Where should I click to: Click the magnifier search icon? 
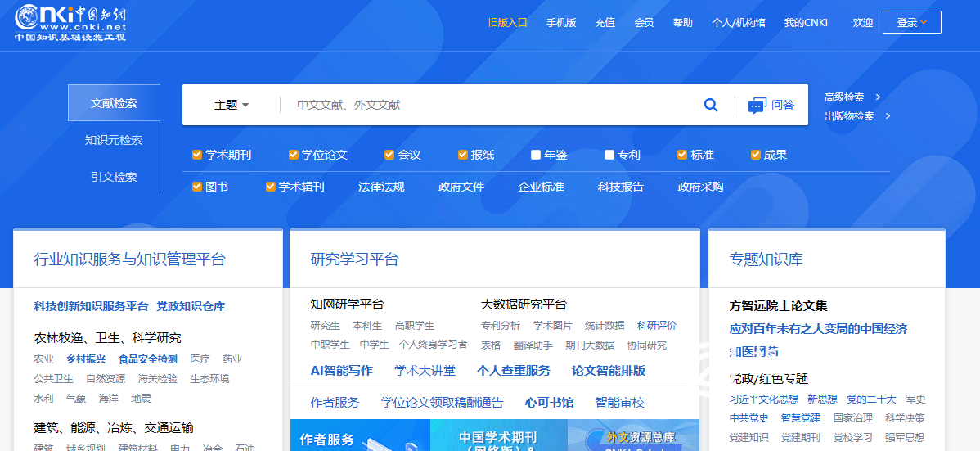point(711,105)
